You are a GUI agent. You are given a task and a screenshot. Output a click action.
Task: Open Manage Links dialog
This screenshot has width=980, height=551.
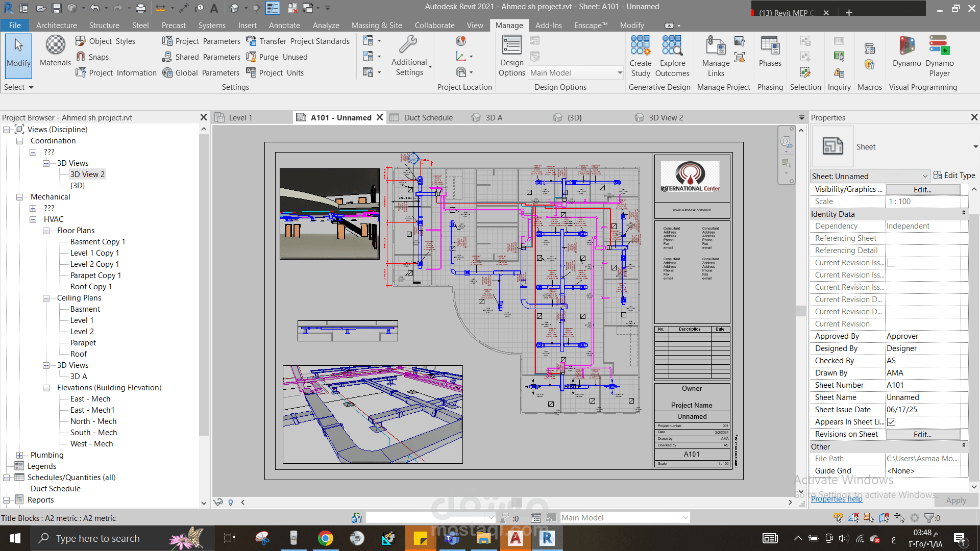(716, 56)
